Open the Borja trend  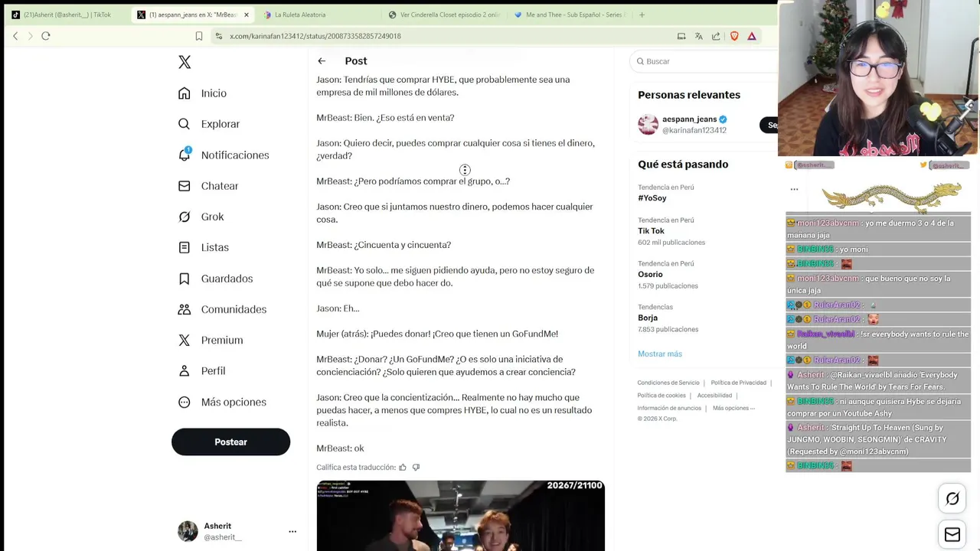click(648, 318)
